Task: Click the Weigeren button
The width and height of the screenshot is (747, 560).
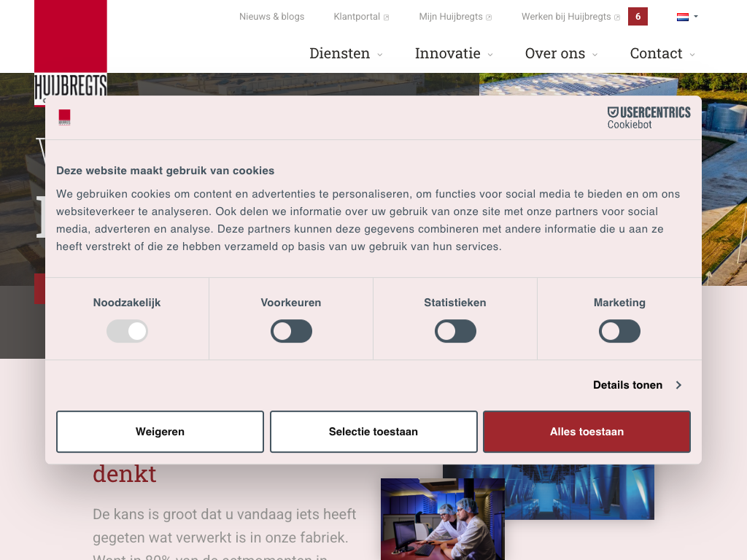Action: 160,432
